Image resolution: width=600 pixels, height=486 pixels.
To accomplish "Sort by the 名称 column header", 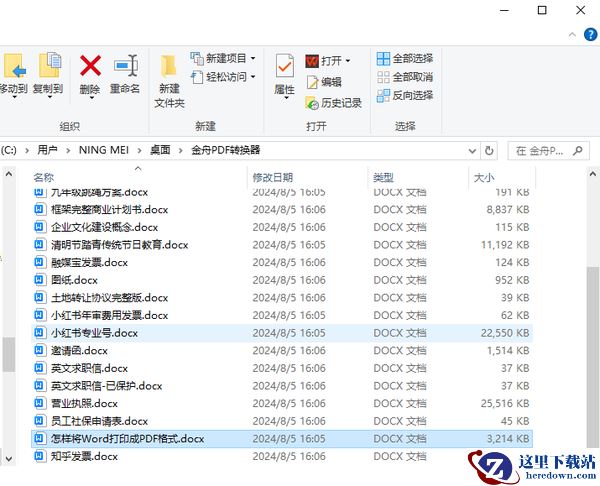I will click(x=44, y=178).
